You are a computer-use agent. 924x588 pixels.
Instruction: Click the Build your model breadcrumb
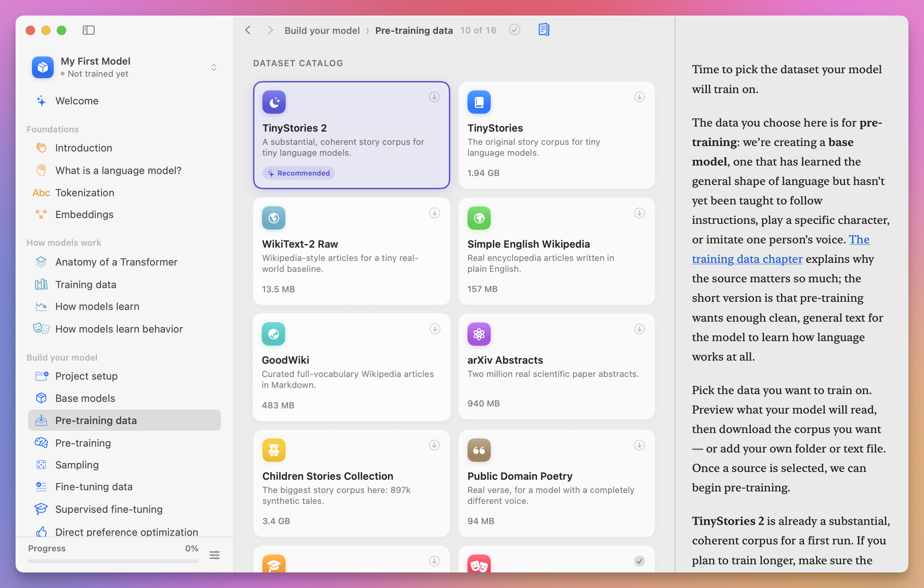tap(322, 30)
